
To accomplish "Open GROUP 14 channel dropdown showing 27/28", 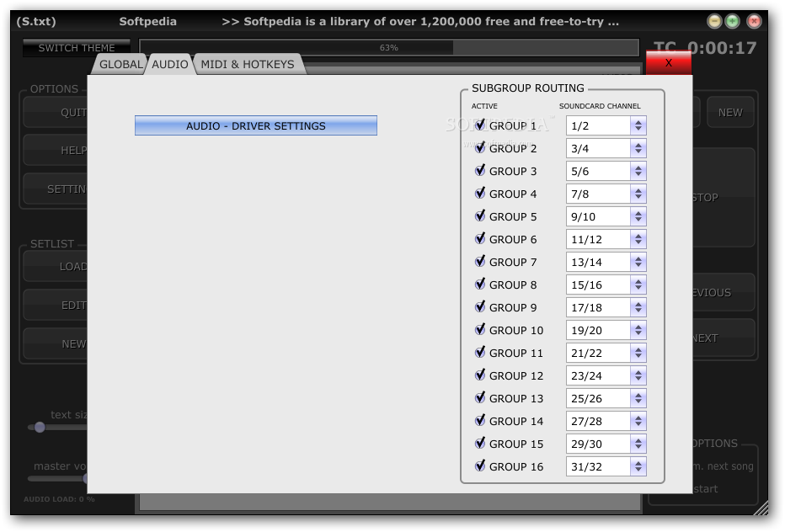I will pos(606,422).
